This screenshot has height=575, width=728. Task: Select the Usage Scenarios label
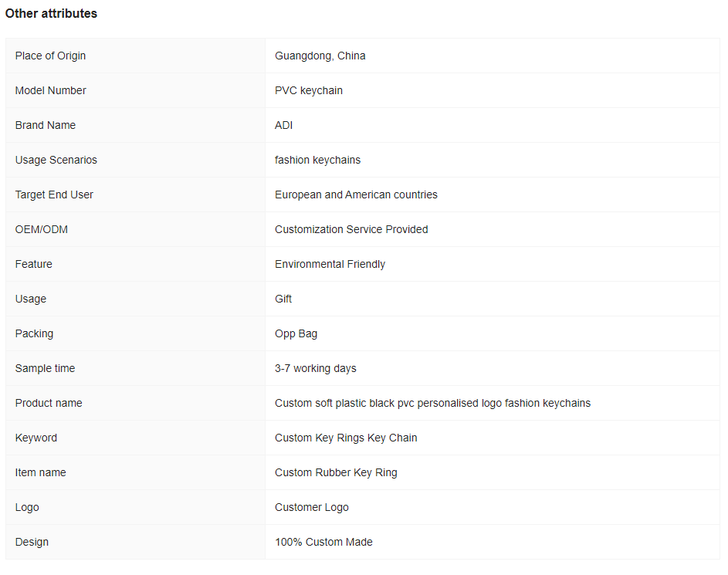[x=56, y=160]
